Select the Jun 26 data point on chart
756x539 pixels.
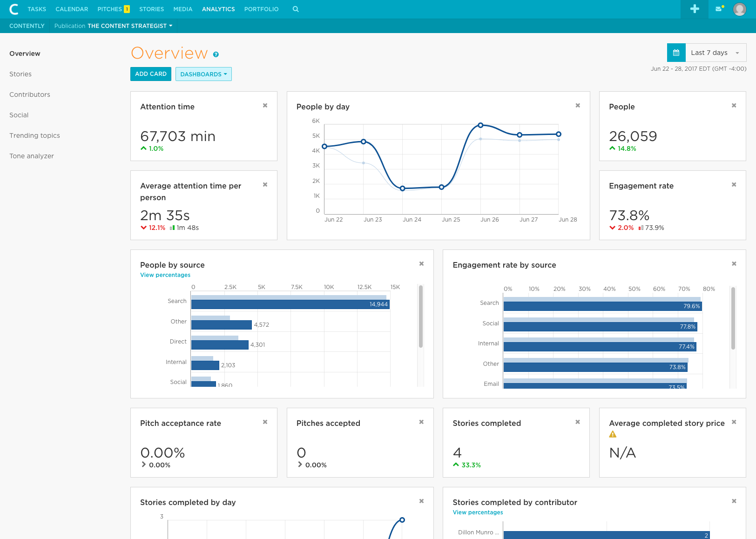[480, 125]
